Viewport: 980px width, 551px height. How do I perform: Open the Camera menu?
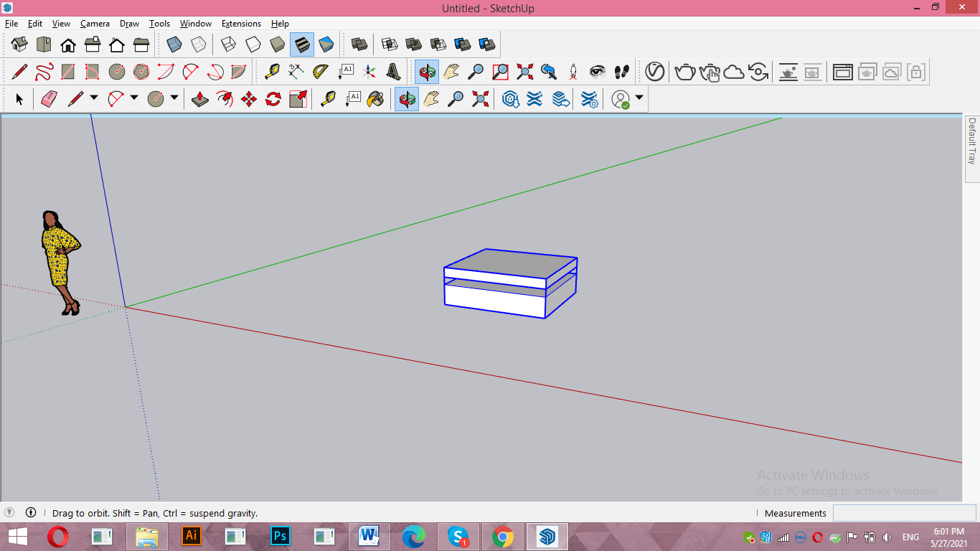click(95, 24)
